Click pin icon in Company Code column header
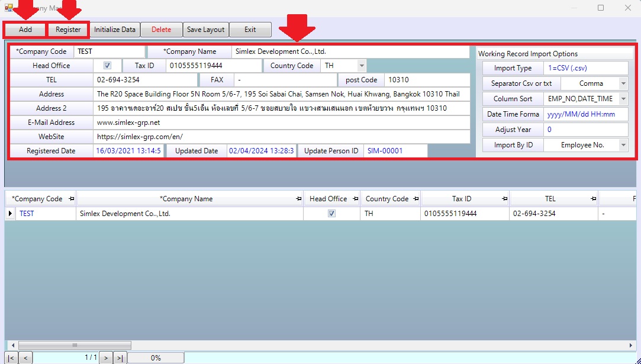The image size is (641, 364). click(71, 199)
